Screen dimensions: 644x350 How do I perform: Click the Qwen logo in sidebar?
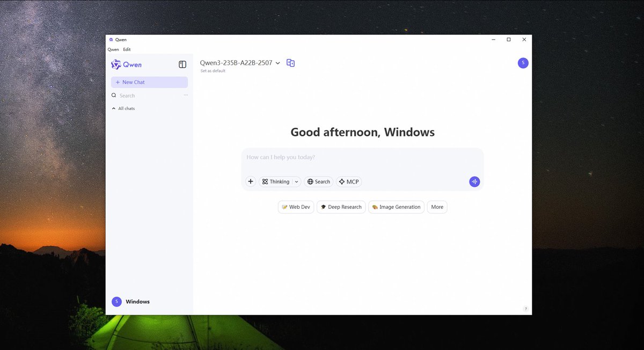(x=126, y=64)
